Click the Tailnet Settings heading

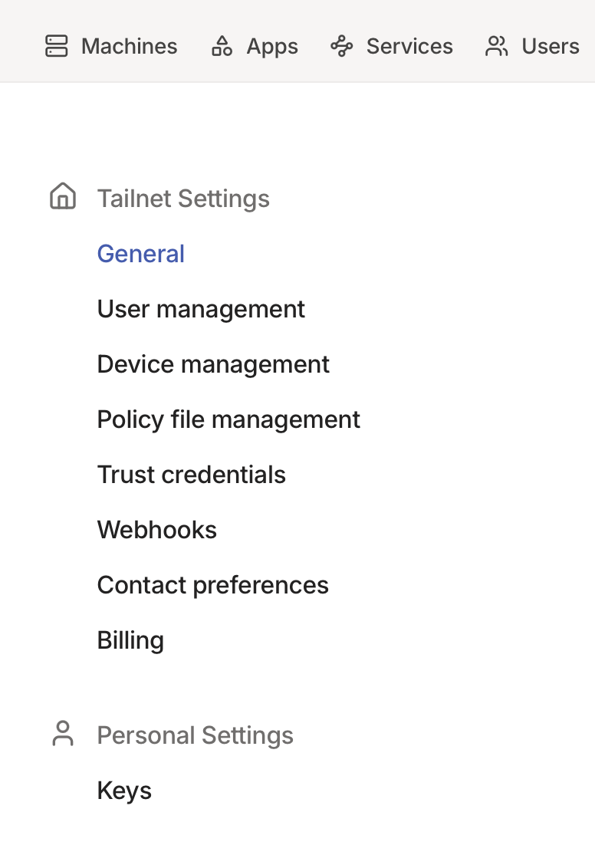tap(183, 199)
